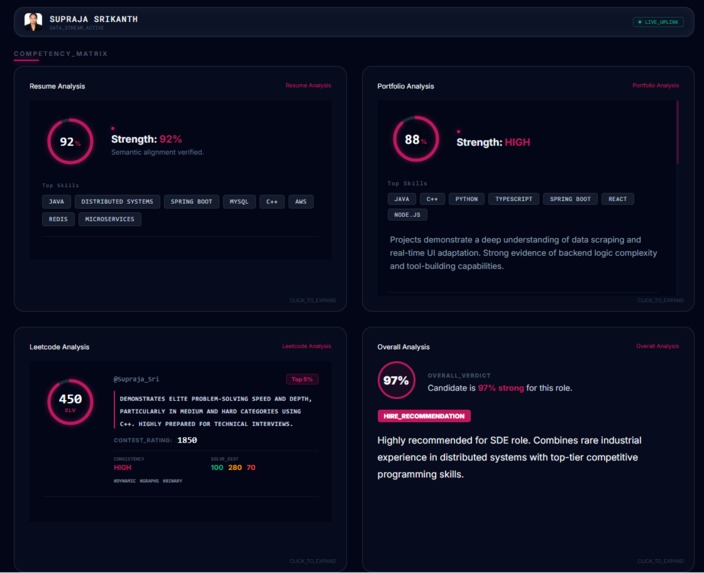Select the SPRING BOOT tag in Resume Analysis
This screenshot has width=704, height=573.
(x=191, y=202)
